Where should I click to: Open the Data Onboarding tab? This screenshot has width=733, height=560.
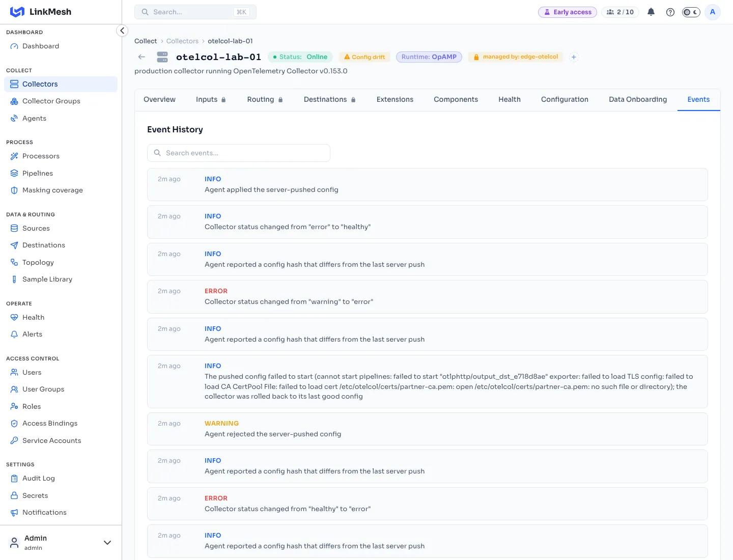point(638,100)
